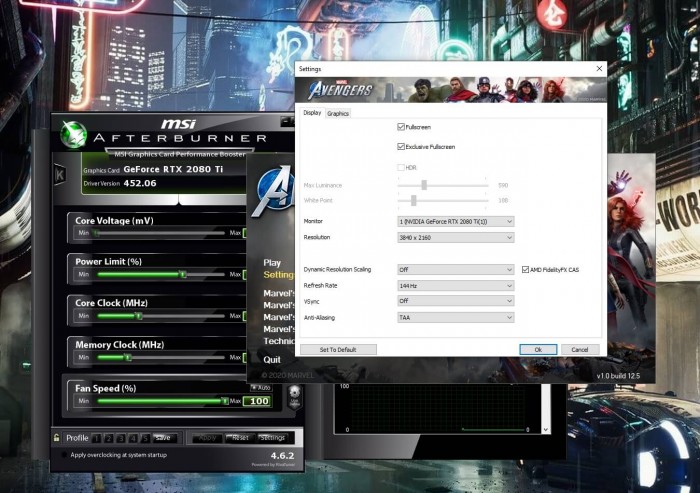Click the K Kombustor button on left edge

point(61,174)
